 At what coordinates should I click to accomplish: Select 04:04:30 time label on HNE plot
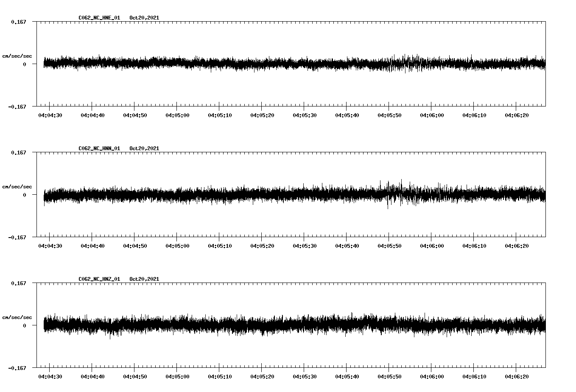50,115
